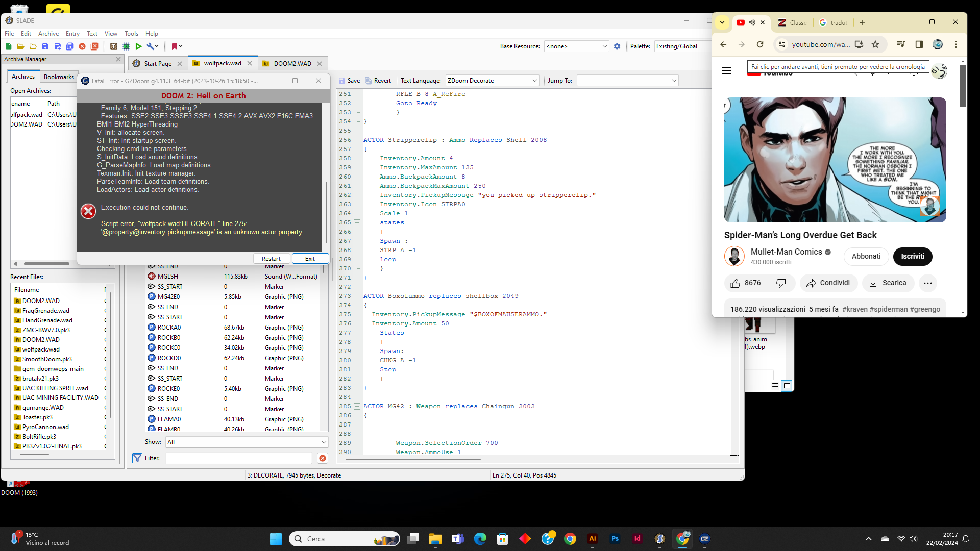The image size is (980, 551).
Task: Toggle like on the Spider-Man video
Action: point(746,283)
